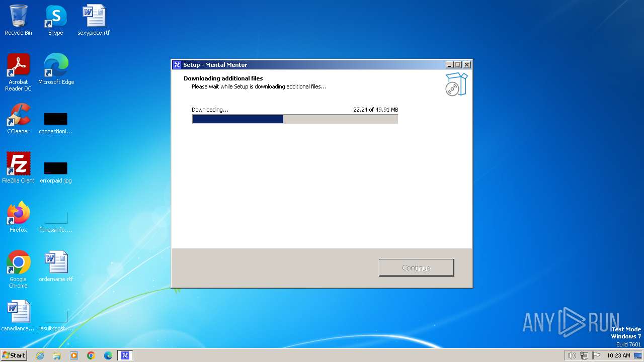Switch to Mental Mentor setup taskbar button

(x=125, y=355)
